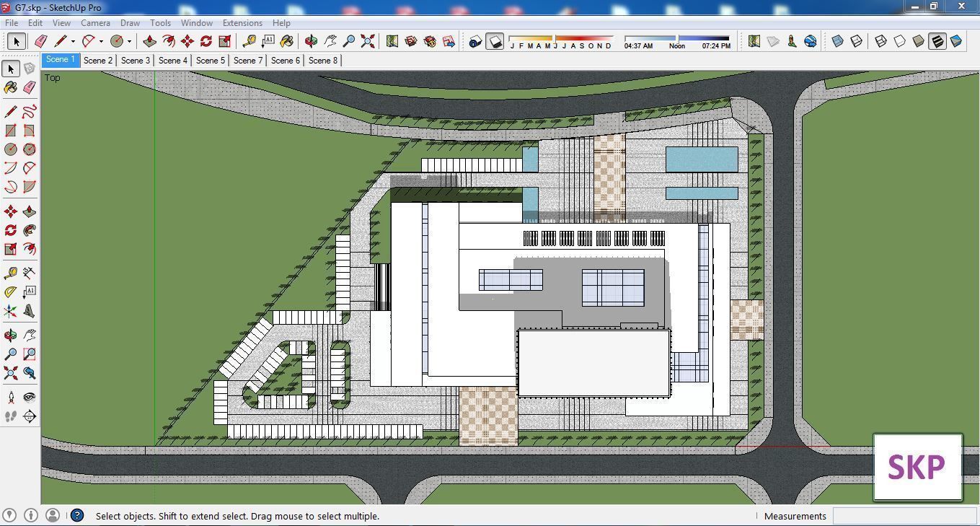Select the Zoom Window tool in left palette
Viewport: 980px width, 526px height.
point(30,354)
